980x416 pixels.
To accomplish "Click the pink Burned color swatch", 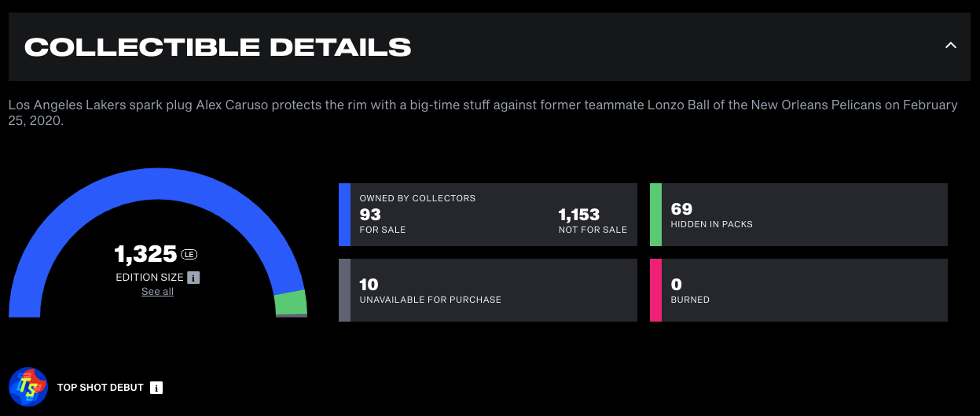I will coord(655,290).
